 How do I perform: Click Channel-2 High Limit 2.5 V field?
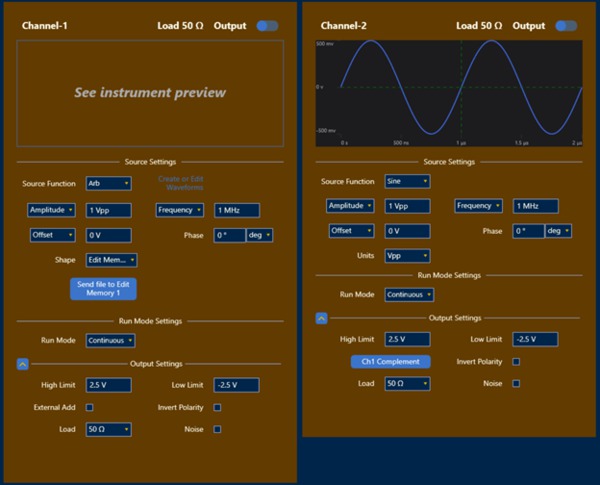[x=408, y=339]
